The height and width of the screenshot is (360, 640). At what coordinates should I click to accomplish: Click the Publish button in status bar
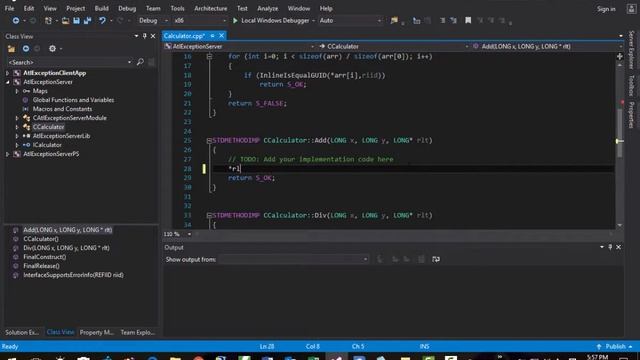615,346
